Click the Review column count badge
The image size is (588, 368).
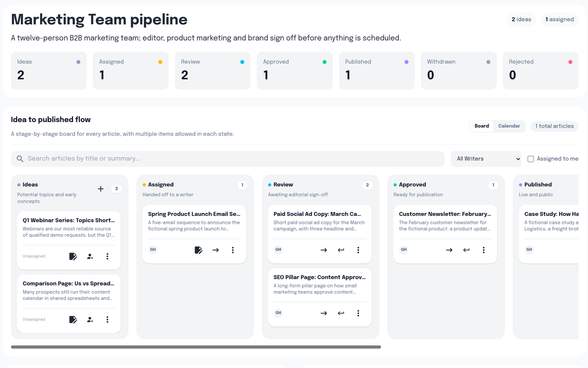[x=367, y=185]
